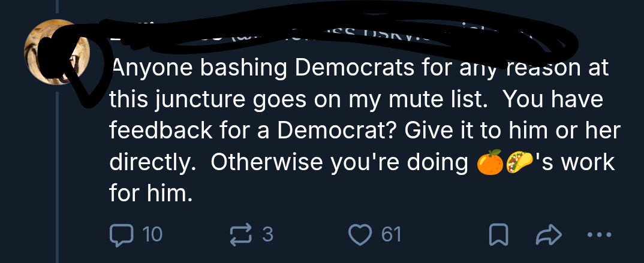644x263 pixels.
Task: Click the taco emoji in the post
Action: (519, 164)
